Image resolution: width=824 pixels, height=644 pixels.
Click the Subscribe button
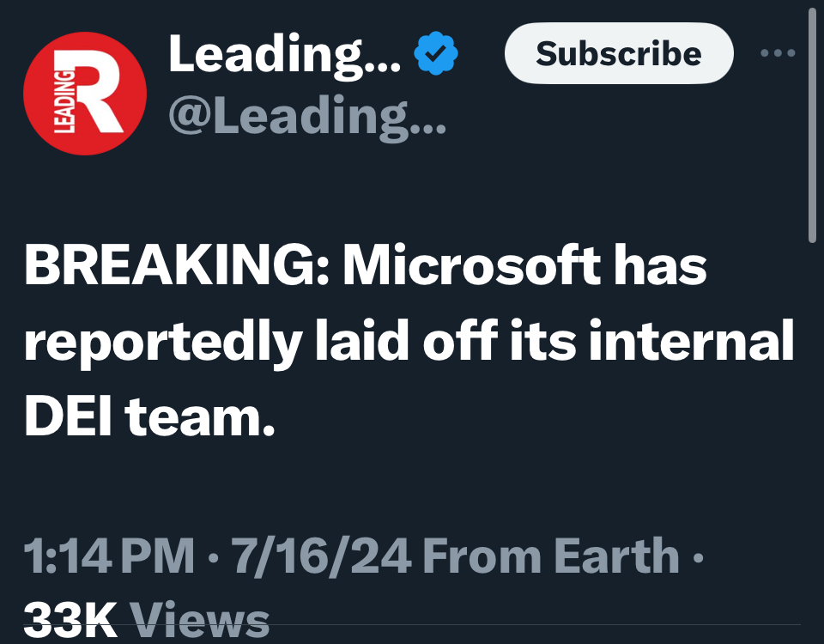[619, 53]
